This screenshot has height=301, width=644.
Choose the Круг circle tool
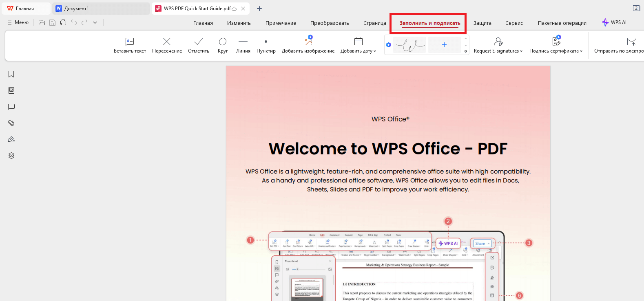pos(223,45)
